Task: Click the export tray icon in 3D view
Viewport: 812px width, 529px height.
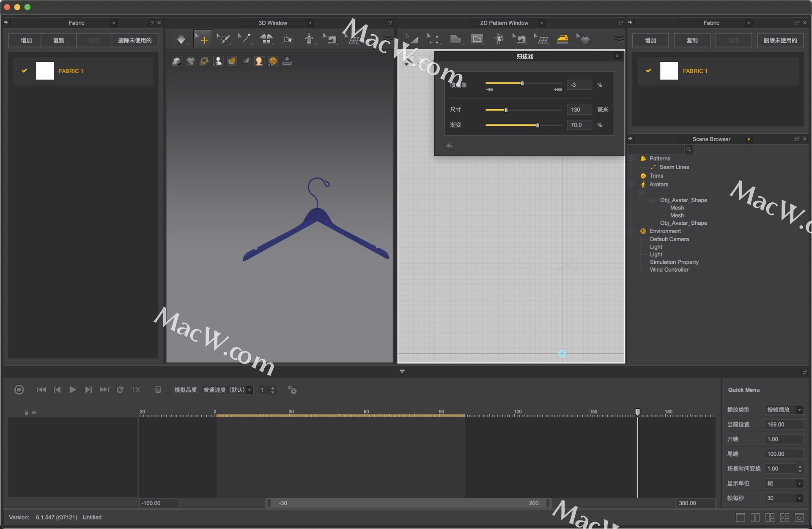Action: click(x=287, y=61)
